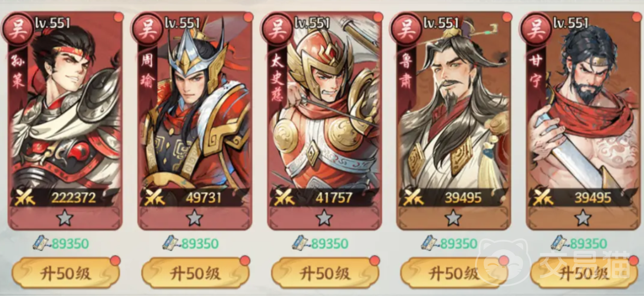The width and height of the screenshot is (644, 296).
Task: Click the star rank icon under 孙策
Action: tap(65, 218)
